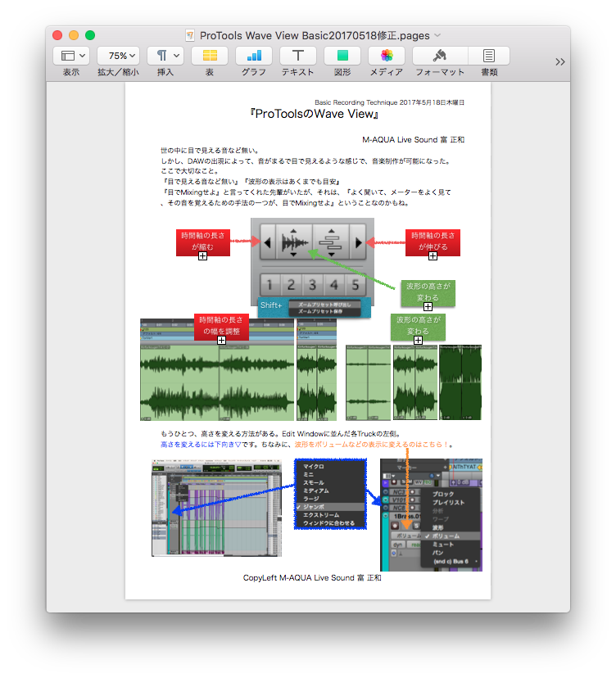Screen dimensions: 616x678
Task: Click ミュート in the track view menu image
Action: coord(443,545)
